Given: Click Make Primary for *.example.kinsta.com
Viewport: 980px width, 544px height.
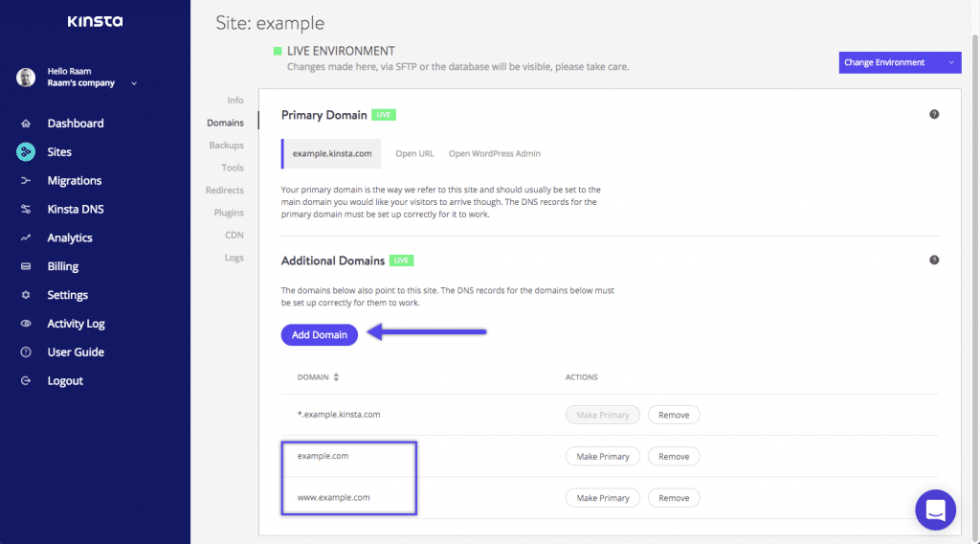Looking at the screenshot, I should [603, 415].
